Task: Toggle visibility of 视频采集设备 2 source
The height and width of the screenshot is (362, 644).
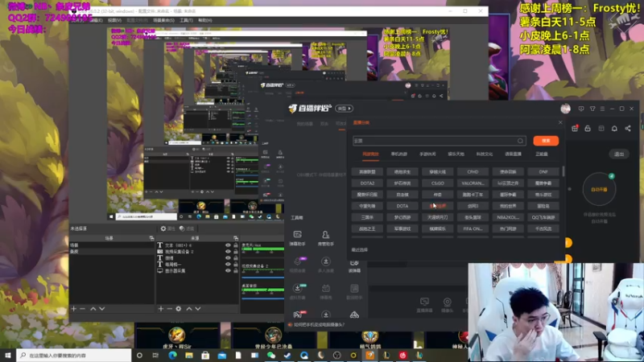Action: coord(228,252)
